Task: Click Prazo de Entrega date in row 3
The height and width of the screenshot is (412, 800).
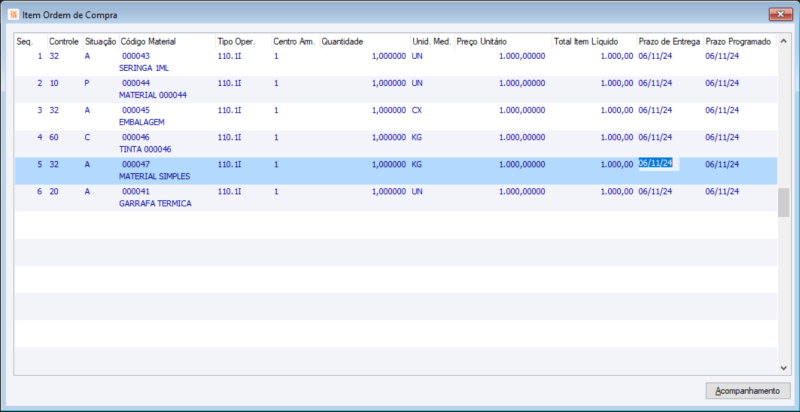Action: (655, 110)
